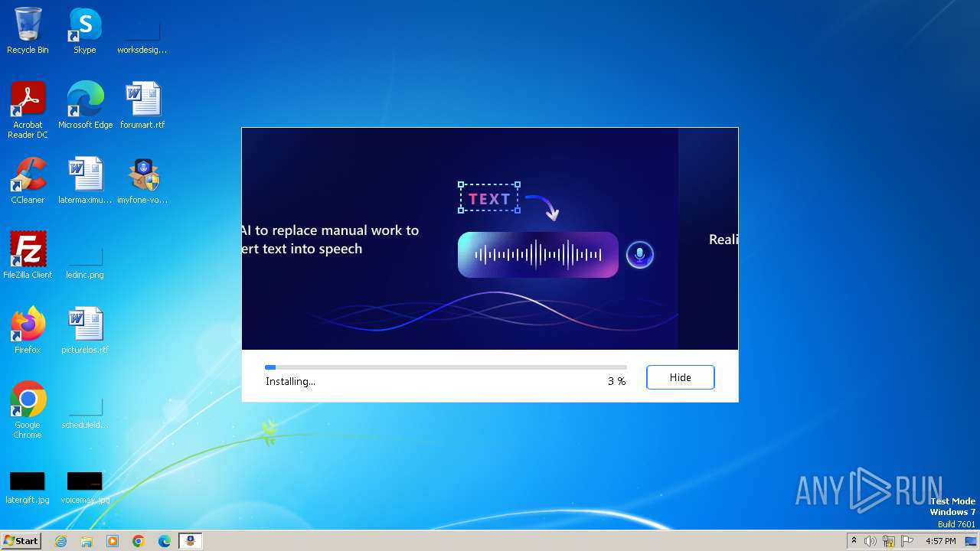Click the "3 %" progress percentage
The image size is (980, 551).
pos(616,381)
